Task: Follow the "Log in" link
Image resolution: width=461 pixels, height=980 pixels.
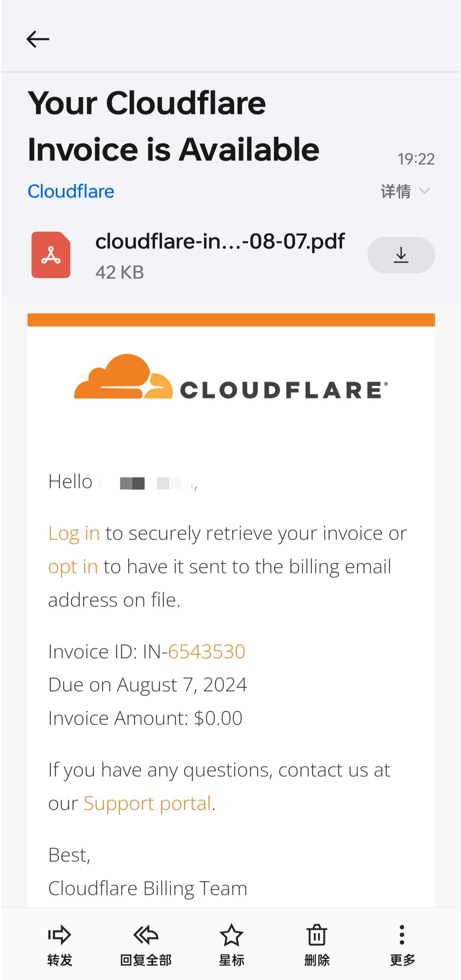Action: click(74, 533)
